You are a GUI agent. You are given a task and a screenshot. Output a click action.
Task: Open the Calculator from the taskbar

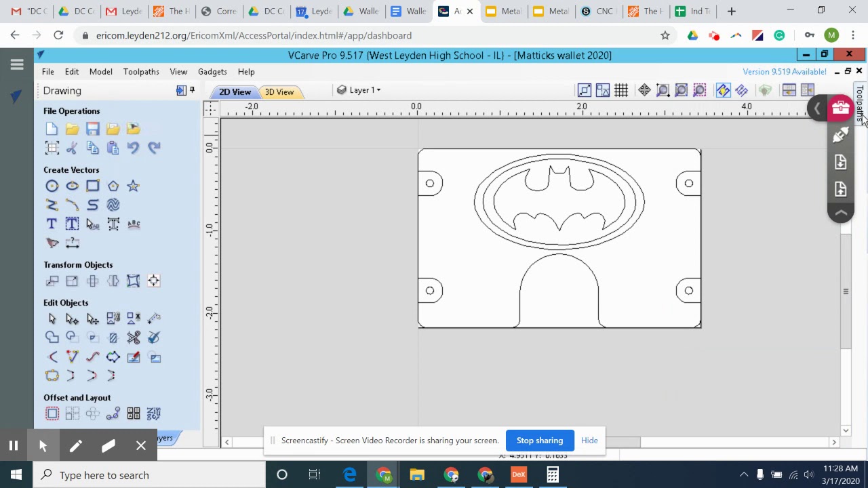(x=553, y=475)
